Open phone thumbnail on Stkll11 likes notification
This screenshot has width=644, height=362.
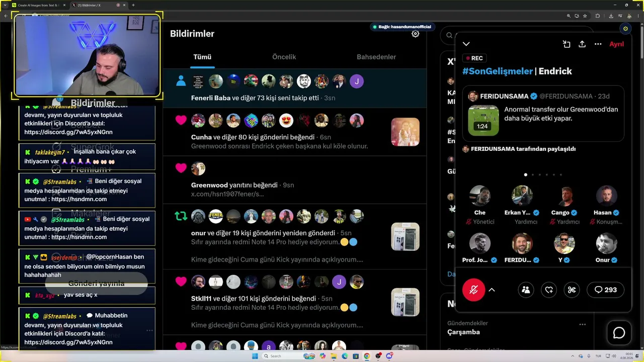tap(405, 302)
